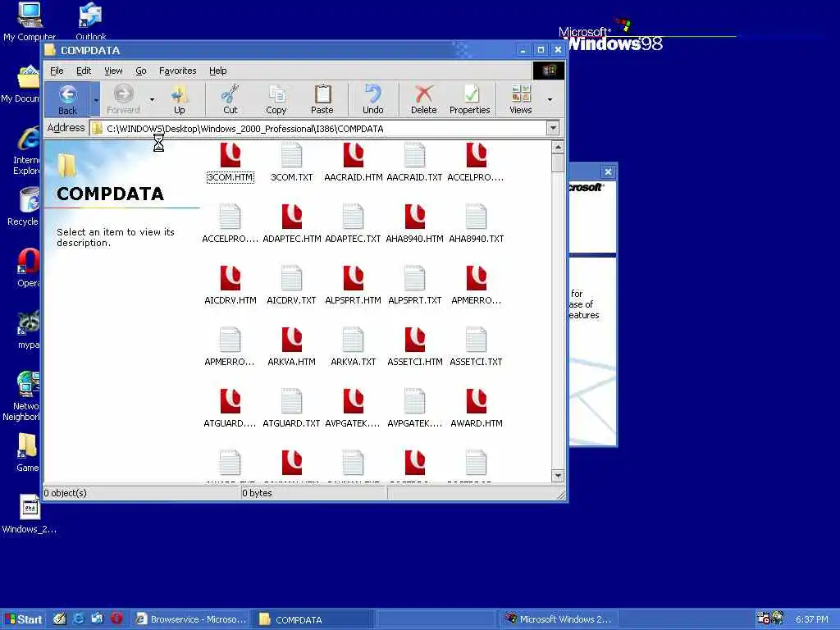Open the File menu
This screenshot has width=840, height=630.
point(57,71)
